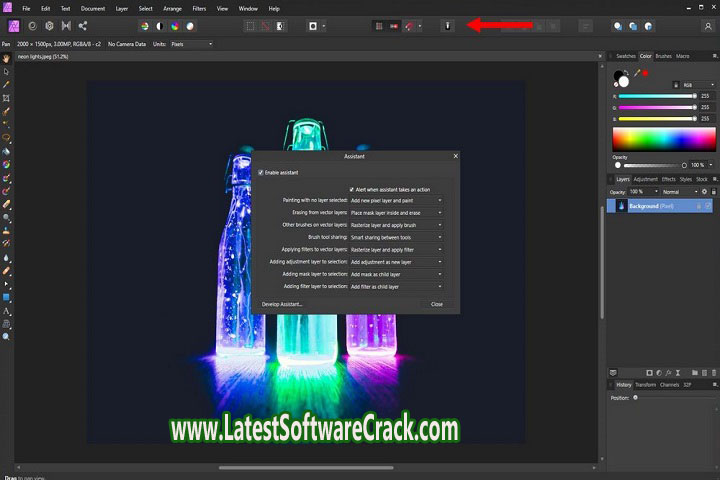The image size is (720, 480).
Task: Switch to the Tone Mapping Persona icon
Action: click(x=66, y=26)
